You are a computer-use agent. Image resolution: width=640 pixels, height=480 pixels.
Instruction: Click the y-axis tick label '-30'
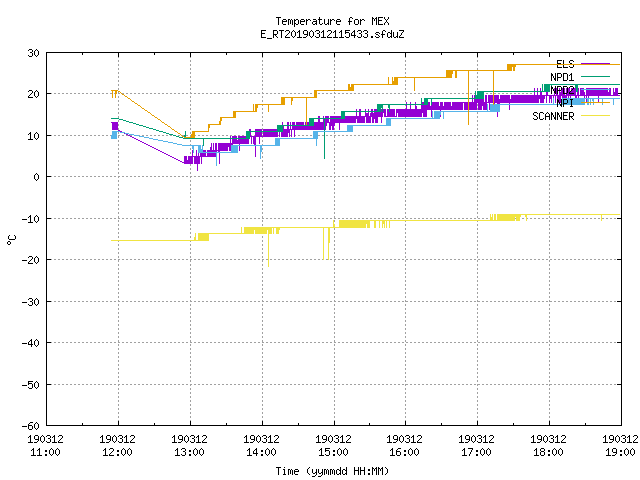31,302
